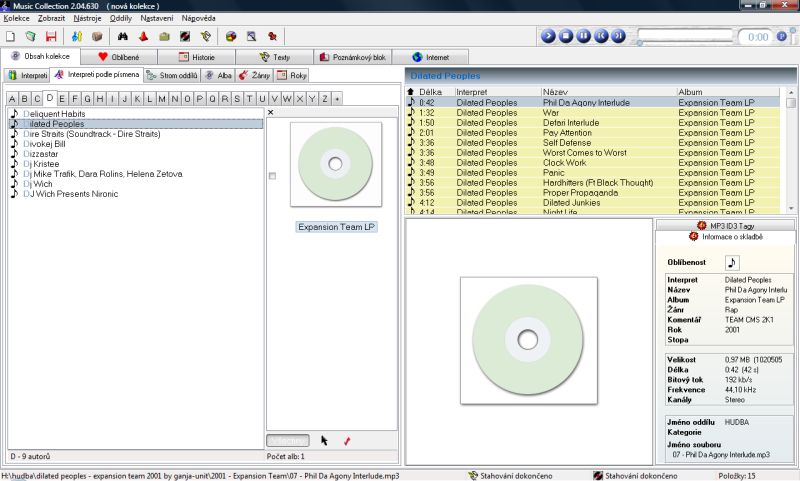Select the Žánry sub-tab
The width and height of the screenshot is (800, 481).
coord(254,75)
